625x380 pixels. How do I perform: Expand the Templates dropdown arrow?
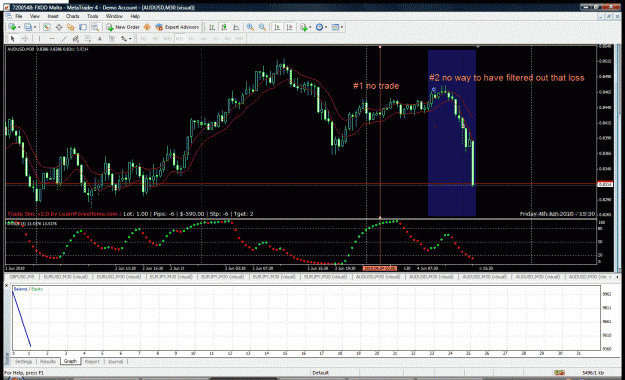342,27
